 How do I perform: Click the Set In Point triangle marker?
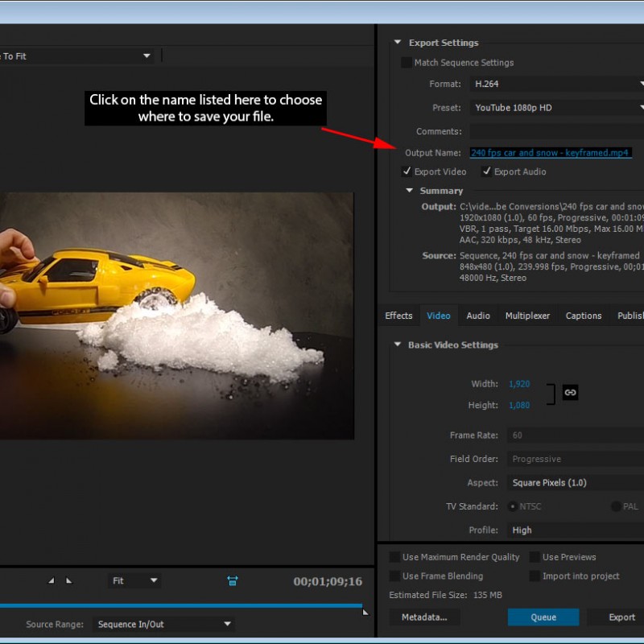pyautogui.click(x=52, y=580)
